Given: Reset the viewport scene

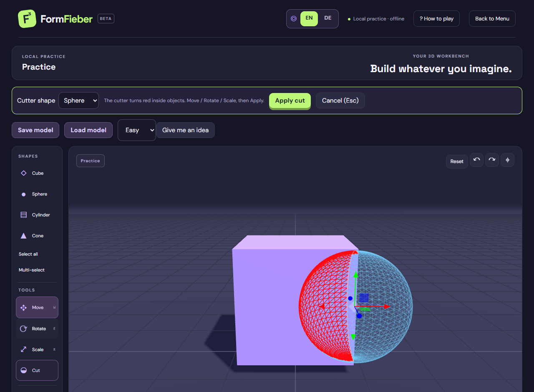Looking at the screenshot, I should pyautogui.click(x=457, y=161).
